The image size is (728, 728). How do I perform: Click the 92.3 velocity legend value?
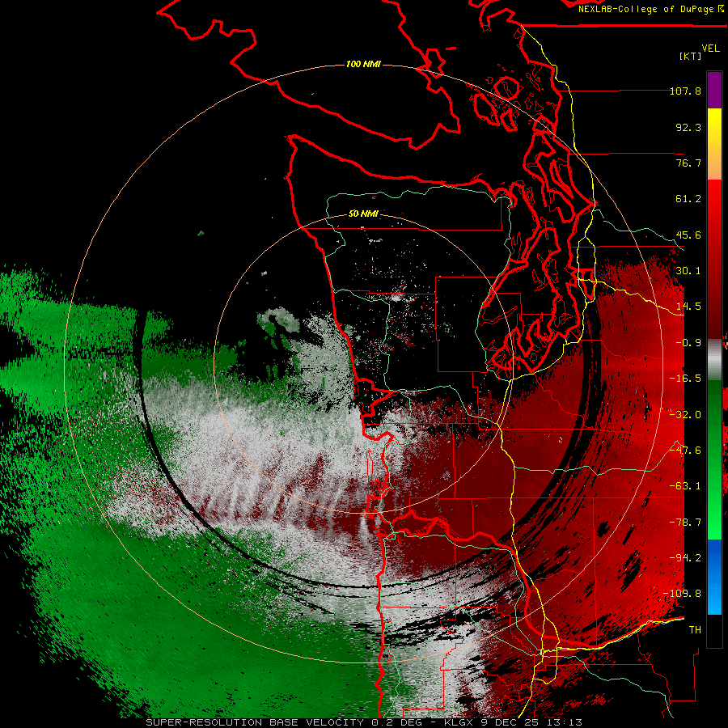pos(688,127)
